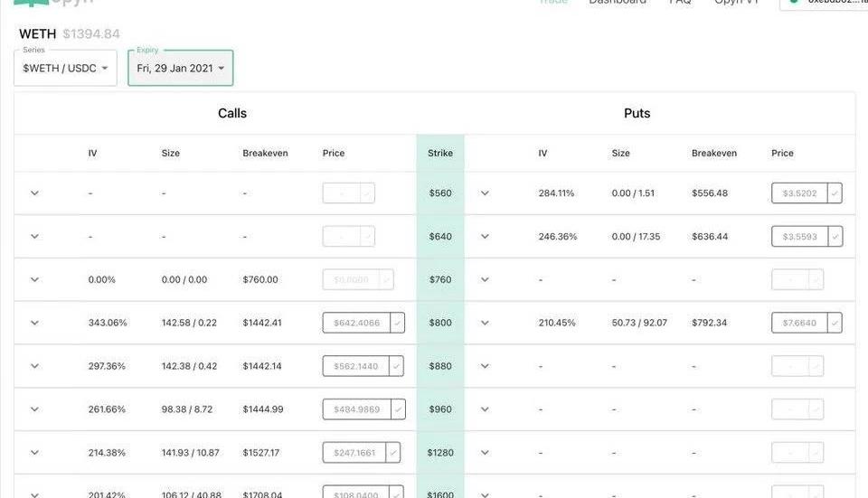Viewport: 868px width, 498px height.
Task: Open the Series $WETH / USDC dropdown
Action: (65, 69)
